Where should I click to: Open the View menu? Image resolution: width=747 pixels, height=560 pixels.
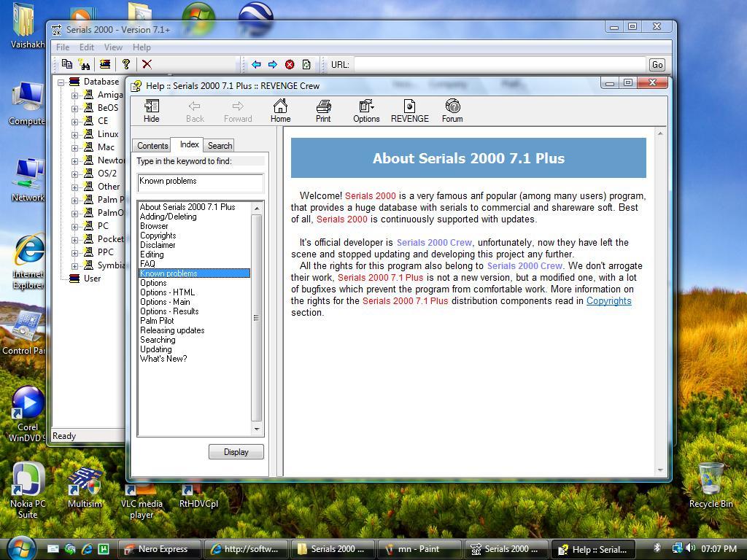[112, 47]
